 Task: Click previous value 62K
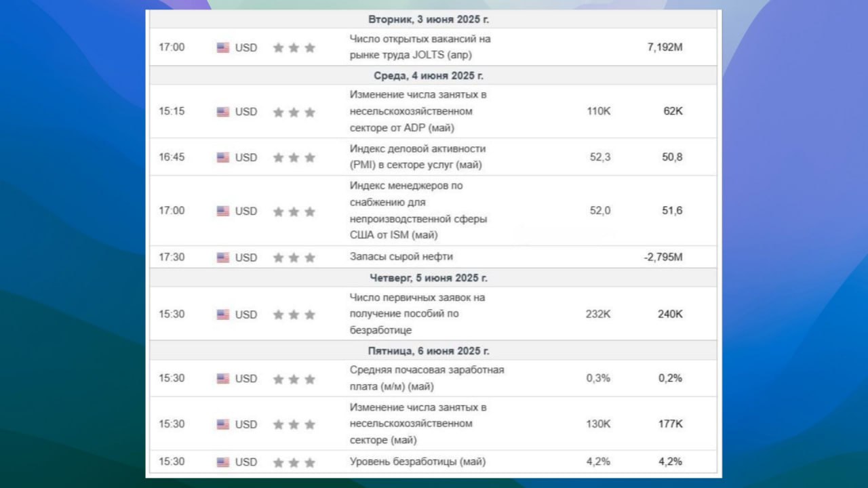point(673,111)
